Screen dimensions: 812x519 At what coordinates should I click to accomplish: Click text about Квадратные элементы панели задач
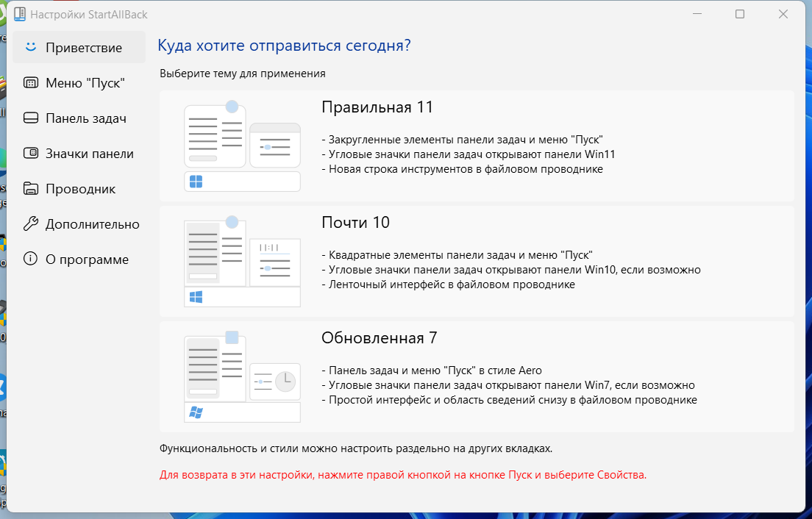pos(457,255)
